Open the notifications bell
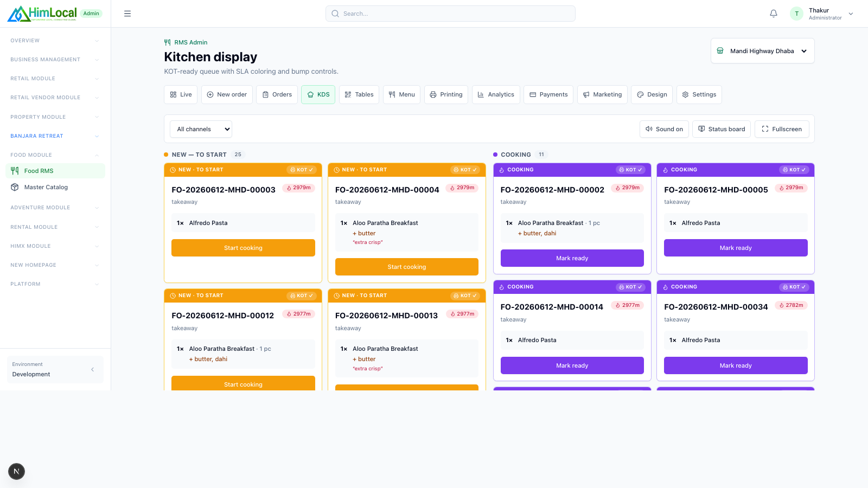 774,14
